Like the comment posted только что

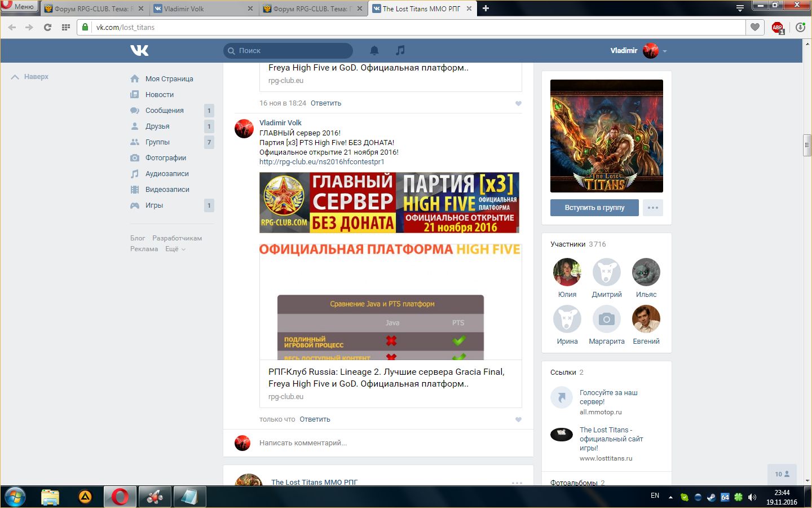[x=518, y=419]
